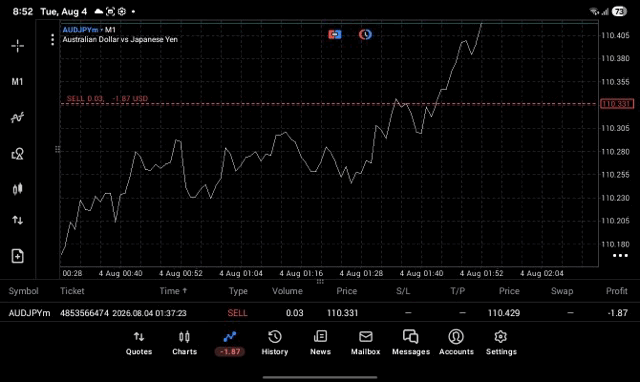This screenshot has width=640, height=382.
Task: Sort positions by the Time column
Action: [x=173, y=291]
